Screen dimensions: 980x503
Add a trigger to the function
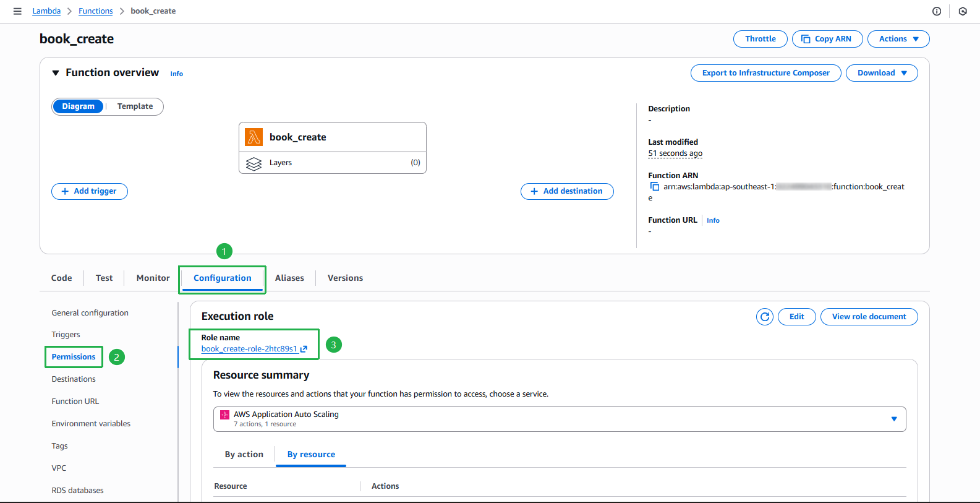coord(90,191)
